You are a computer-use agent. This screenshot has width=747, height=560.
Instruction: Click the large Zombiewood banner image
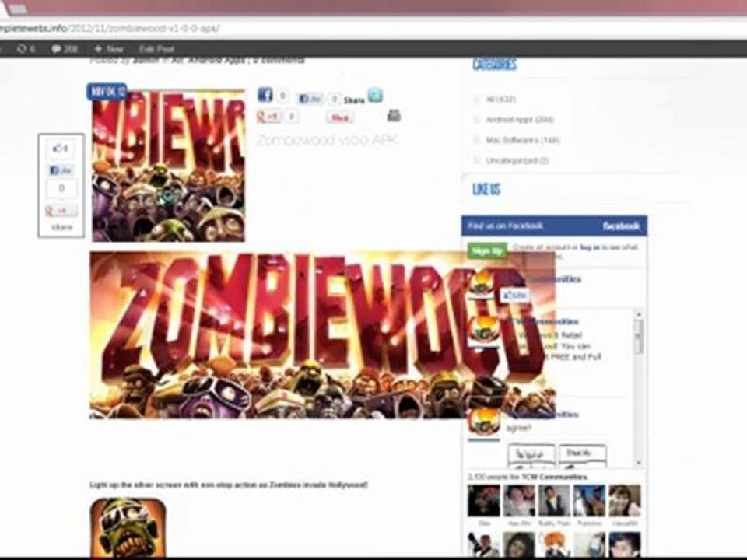pos(322,335)
